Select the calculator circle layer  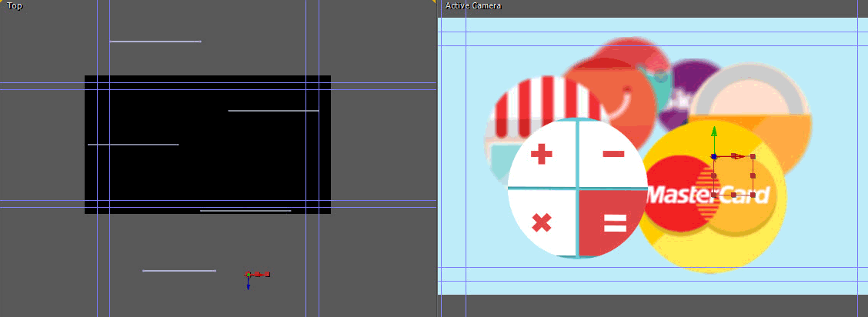pos(577,188)
